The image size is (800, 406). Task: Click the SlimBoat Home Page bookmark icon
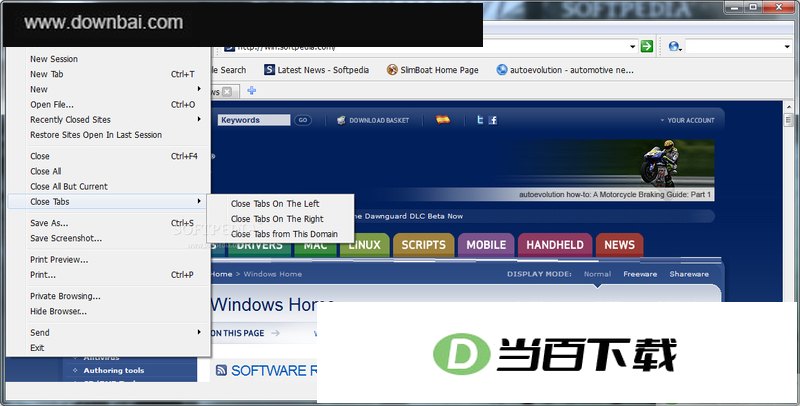[392, 70]
